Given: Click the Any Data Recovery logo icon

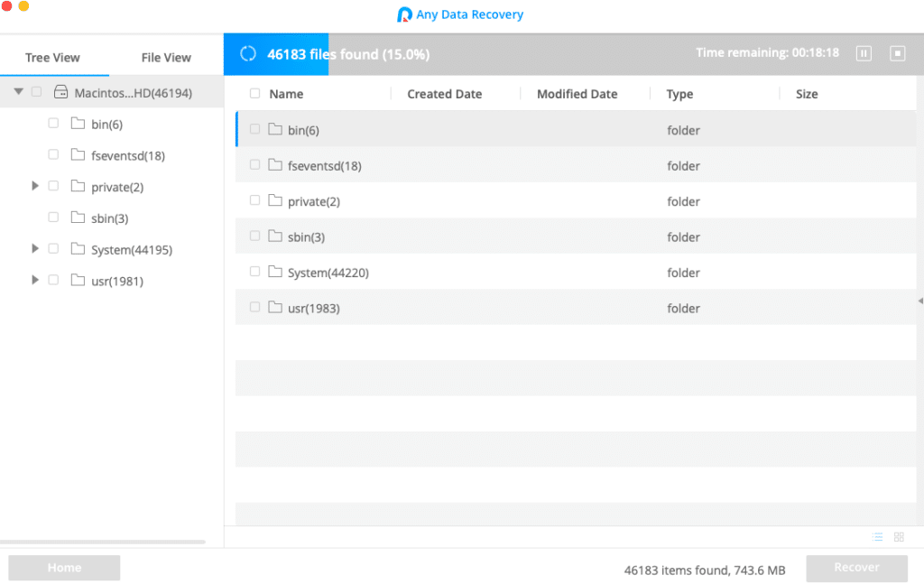Looking at the screenshot, I should click(x=404, y=14).
